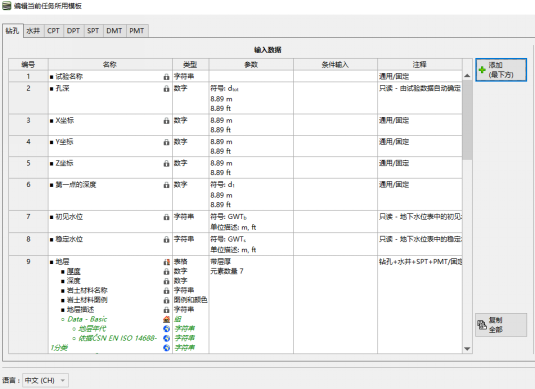Click lock icon on 孔深 row
The width and height of the screenshot is (535, 389).
[x=166, y=89]
